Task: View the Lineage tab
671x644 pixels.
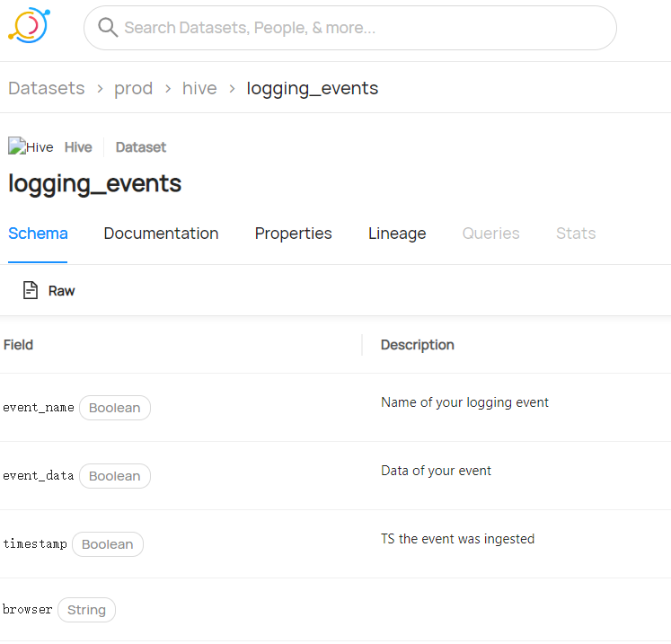Action: (397, 234)
